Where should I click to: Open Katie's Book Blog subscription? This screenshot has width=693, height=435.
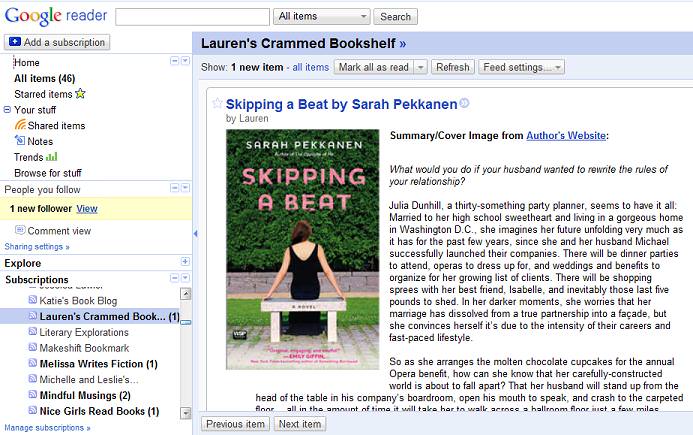coord(78,301)
